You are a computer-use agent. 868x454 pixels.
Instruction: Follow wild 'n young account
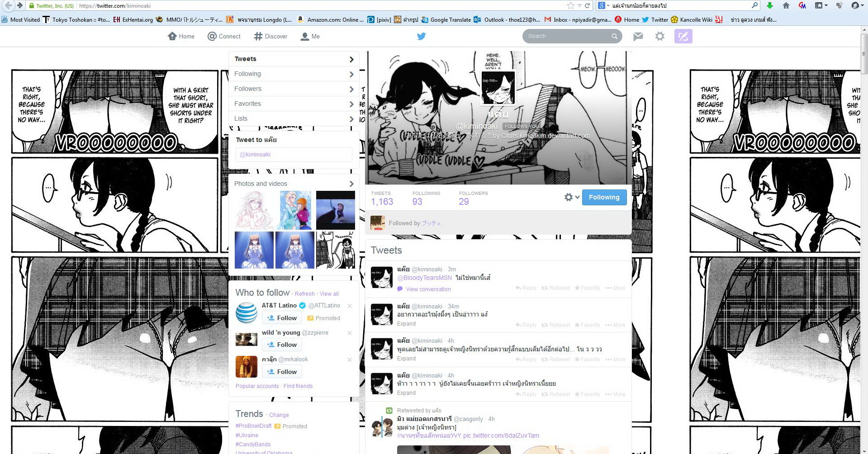[x=282, y=345]
